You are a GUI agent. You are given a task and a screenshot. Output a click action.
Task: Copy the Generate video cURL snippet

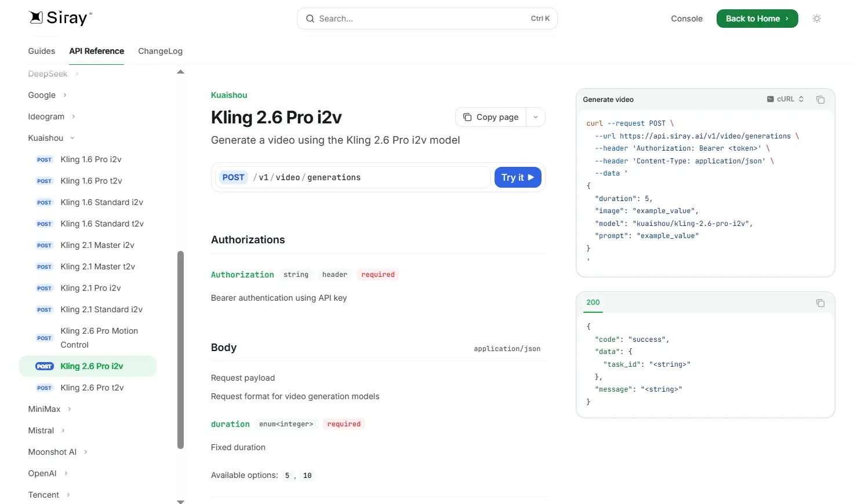(x=820, y=99)
